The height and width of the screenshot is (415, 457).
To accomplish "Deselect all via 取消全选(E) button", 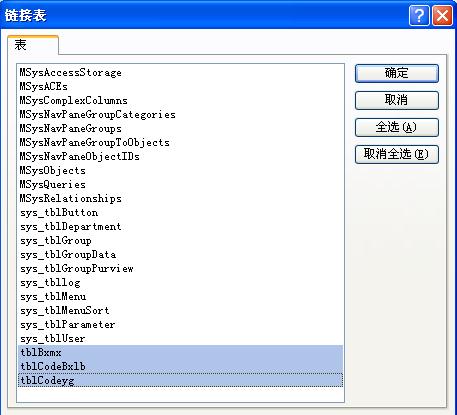I will click(397, 154).
